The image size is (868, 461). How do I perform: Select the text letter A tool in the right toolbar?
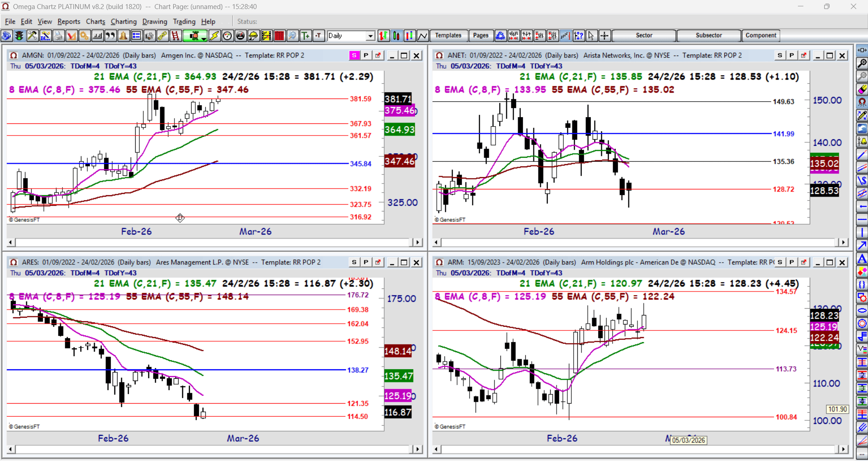862,259
